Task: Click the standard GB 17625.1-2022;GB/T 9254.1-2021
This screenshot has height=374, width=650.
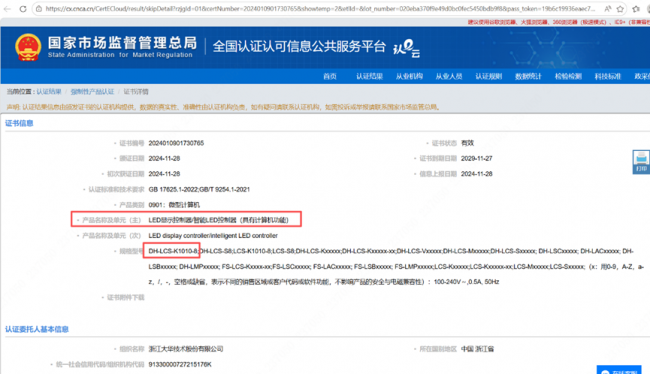Action: coord(199,189)
